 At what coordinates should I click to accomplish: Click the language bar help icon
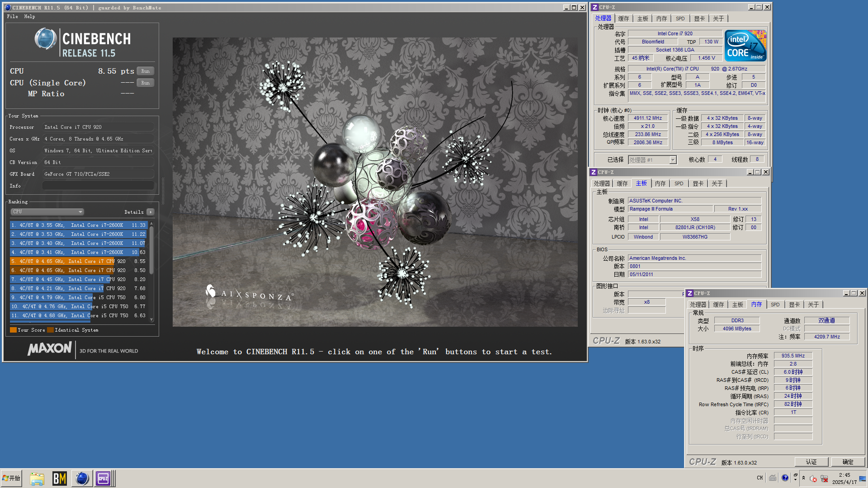[785, 478]
